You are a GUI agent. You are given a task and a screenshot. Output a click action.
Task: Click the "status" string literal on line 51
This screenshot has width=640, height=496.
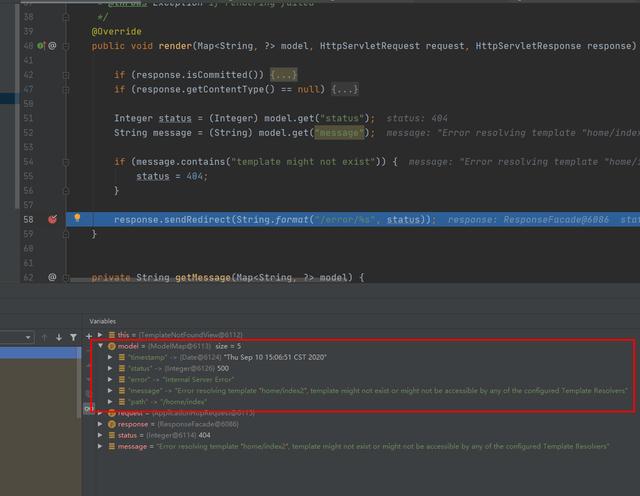[x=342, y=118]
